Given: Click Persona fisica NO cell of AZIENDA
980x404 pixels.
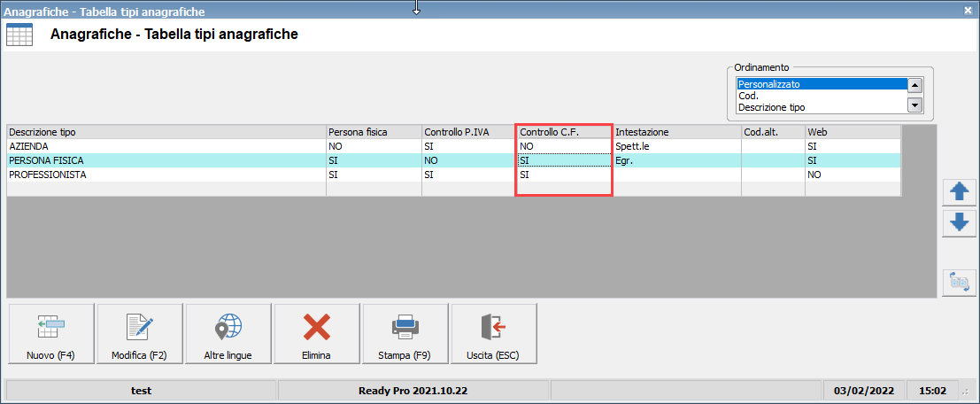Looking at the screenshot, I should pyautogui.click(x=374, y=146).
